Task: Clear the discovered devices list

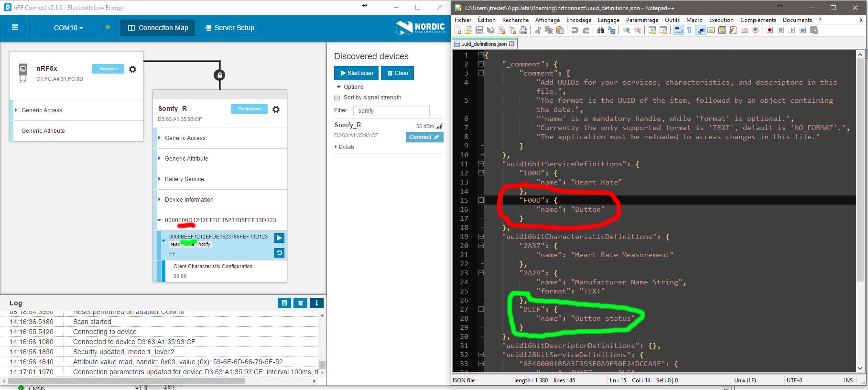Action: tap(398, 73)
